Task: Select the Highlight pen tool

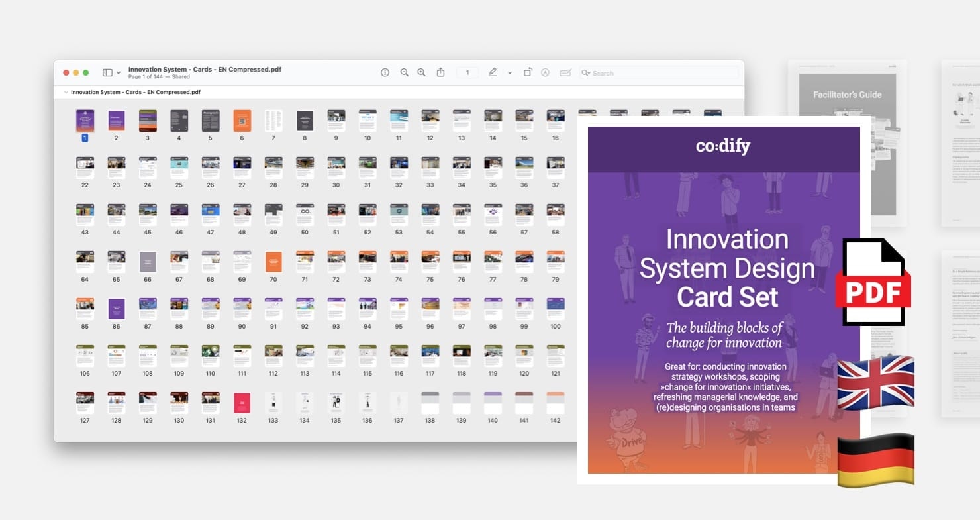Action: [493, 72]
